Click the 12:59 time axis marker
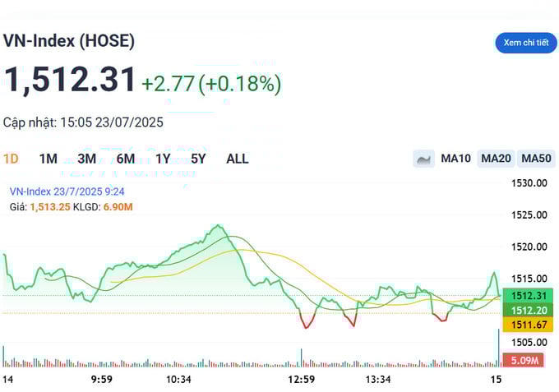This screenshot has width=559, height=392. coord(302,380)
